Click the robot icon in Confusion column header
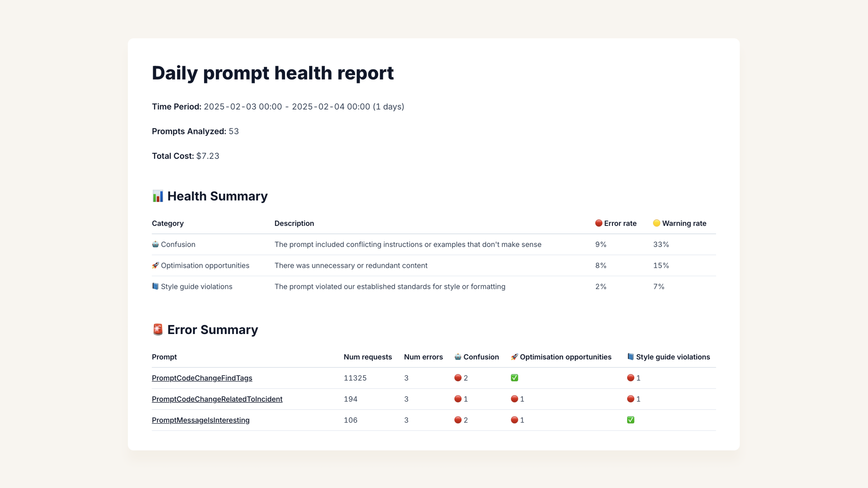Screen dimensions: 868x488 tap(458, 356)
